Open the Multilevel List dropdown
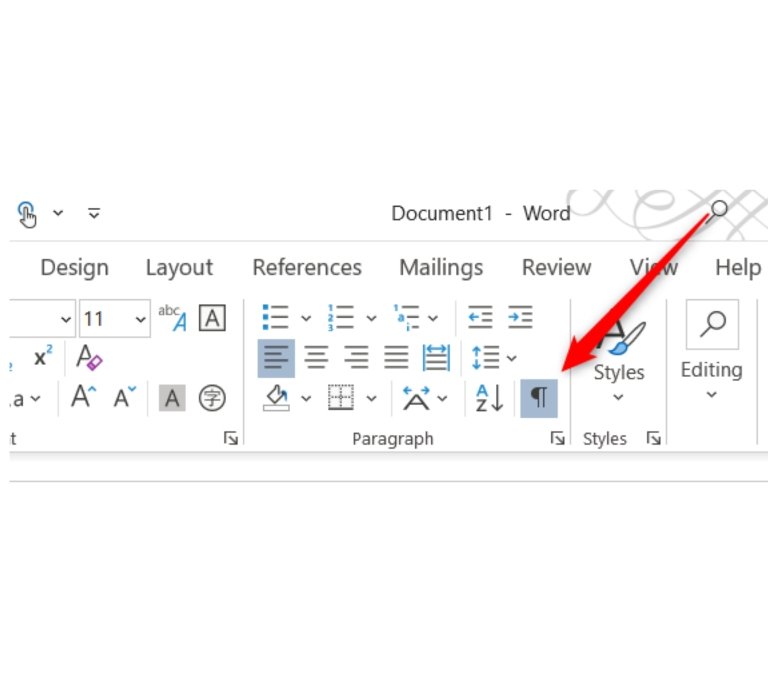This screenshot has height=683, width=768. [432, 318]
